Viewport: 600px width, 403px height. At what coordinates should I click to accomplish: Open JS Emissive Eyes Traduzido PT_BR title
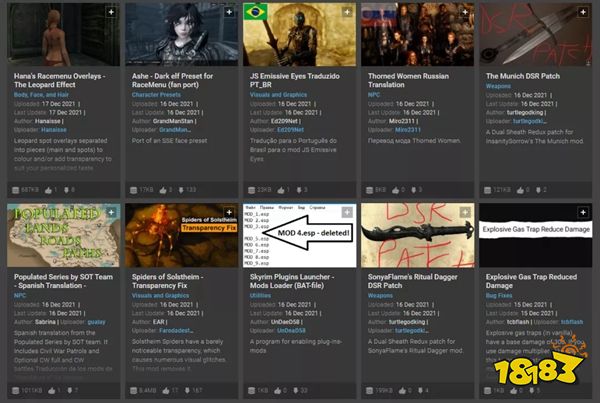(295, 80)
